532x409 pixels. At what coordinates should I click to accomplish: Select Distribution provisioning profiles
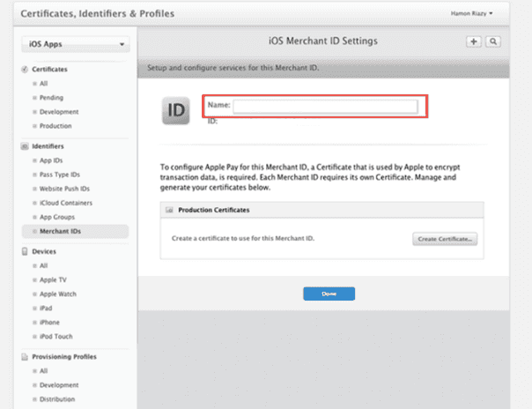coord(57,399)
